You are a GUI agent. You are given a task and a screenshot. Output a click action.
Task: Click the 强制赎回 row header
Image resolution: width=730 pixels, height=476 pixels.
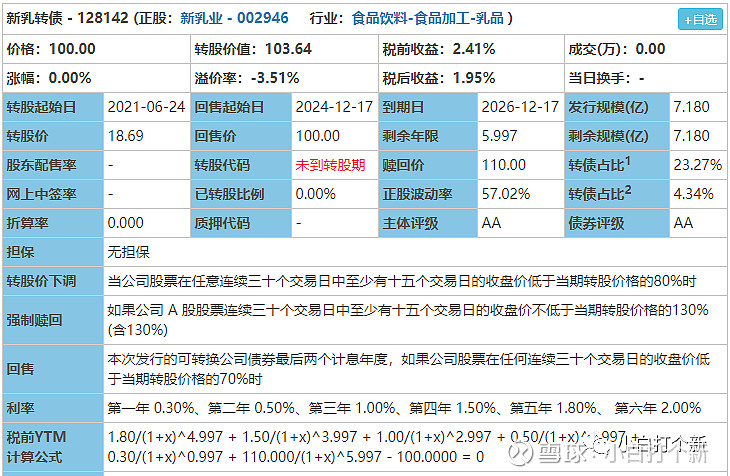tap(35, 320)
